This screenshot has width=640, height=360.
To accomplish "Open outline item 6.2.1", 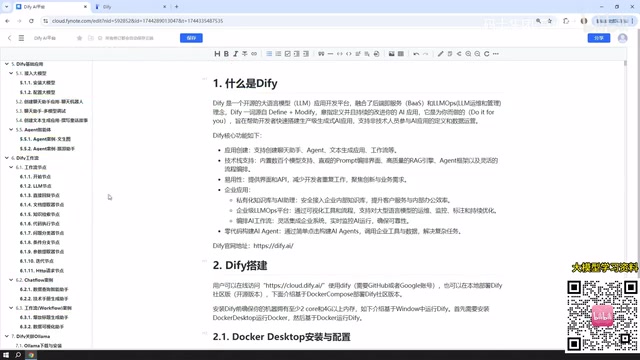I will (44, 289).
